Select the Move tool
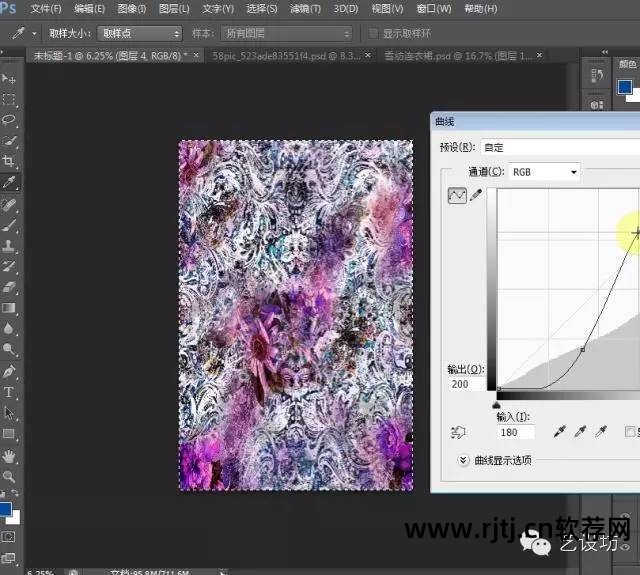Image resolution: width=640 pixels, height=575 pixels. pyautogui.click(x=9, y=78)
